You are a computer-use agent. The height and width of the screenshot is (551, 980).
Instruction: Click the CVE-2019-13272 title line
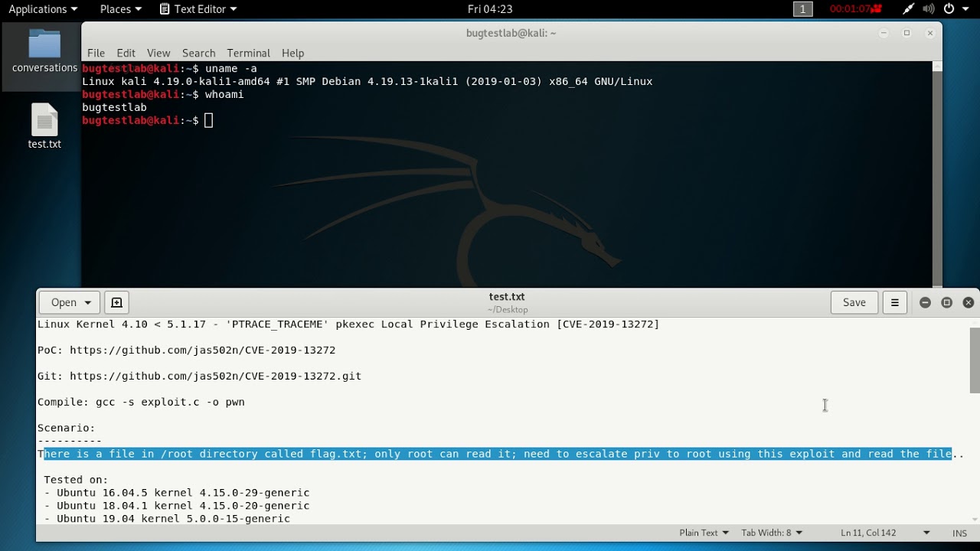pos(348,324)
